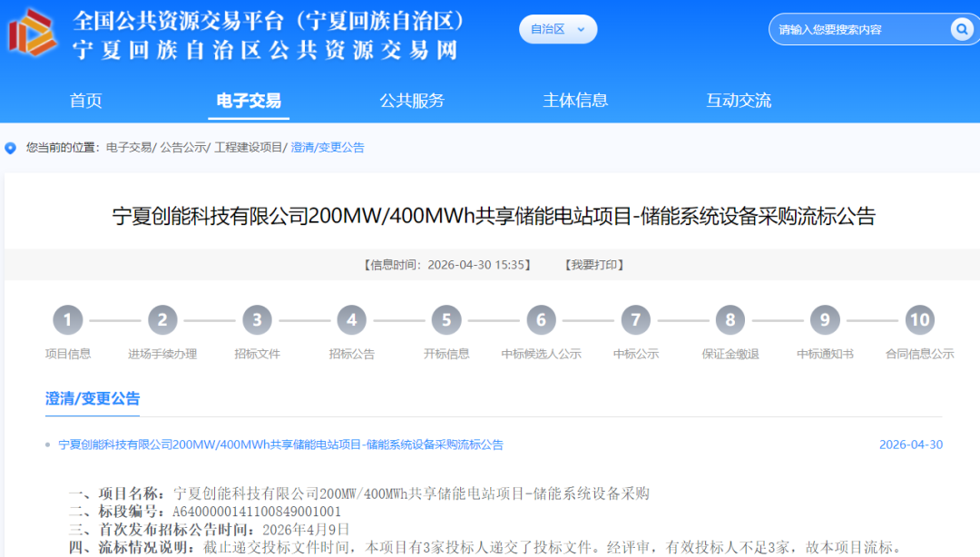Viewport: 980px width, 557px height.
Task: Click the 保证金缴退 step label
Action: [x=730, y=354]
